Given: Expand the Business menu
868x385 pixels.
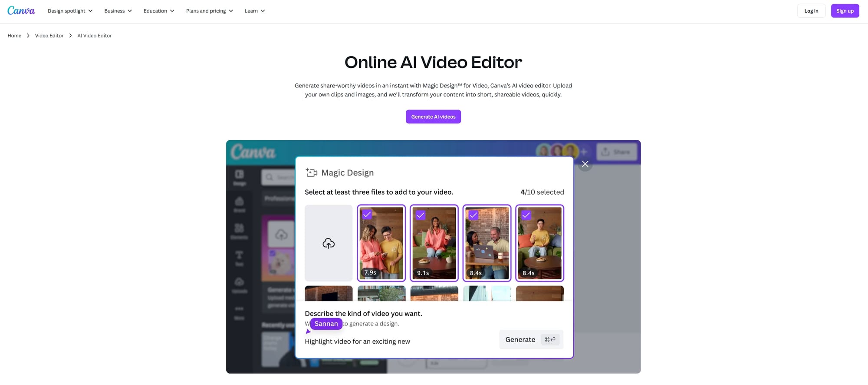Looking at the screenshot, I should [118, 11].
